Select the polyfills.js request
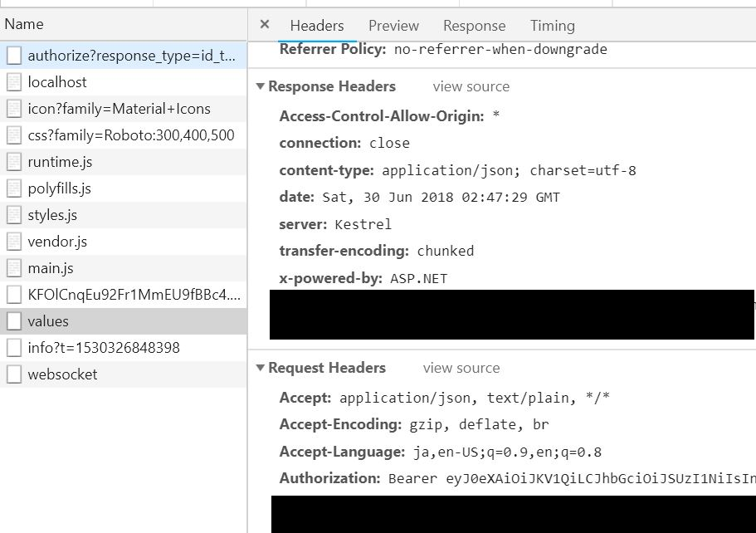Image resolution: width=756 pixels, height=533 pixels. coord(124,188)
